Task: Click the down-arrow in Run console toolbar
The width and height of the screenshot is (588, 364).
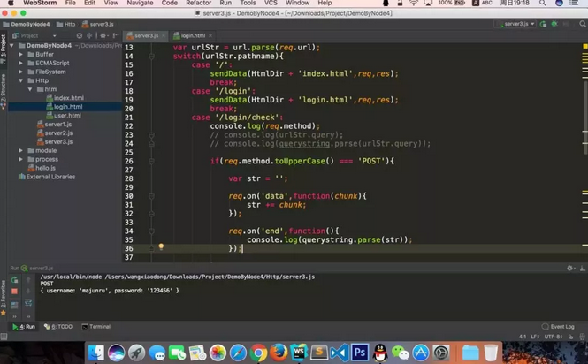Action: click(x=28, y=291)
